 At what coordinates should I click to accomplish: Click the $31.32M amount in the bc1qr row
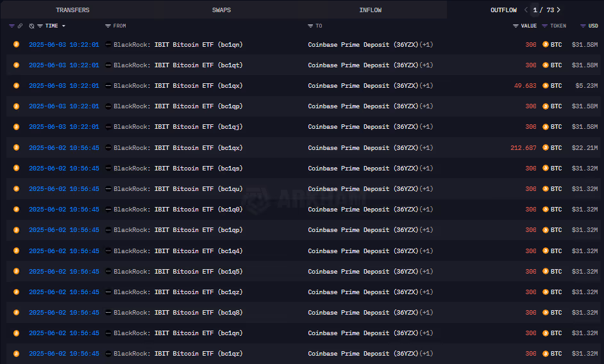pyautogui.click(x=585, y=353)
